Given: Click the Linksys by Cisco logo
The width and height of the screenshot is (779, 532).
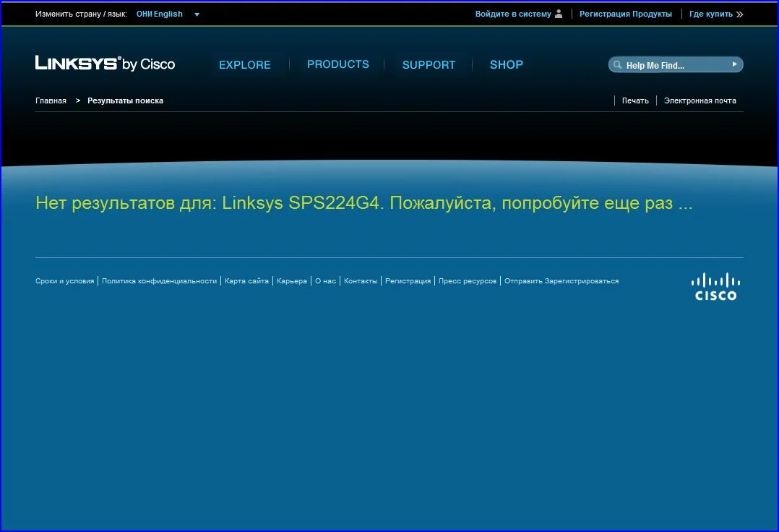Looking at the screenshot, I should pos(105,64).
